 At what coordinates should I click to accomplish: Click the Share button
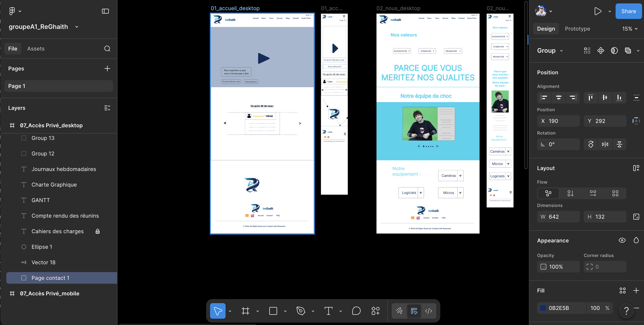pyautogui.click(x=628, y=11)
